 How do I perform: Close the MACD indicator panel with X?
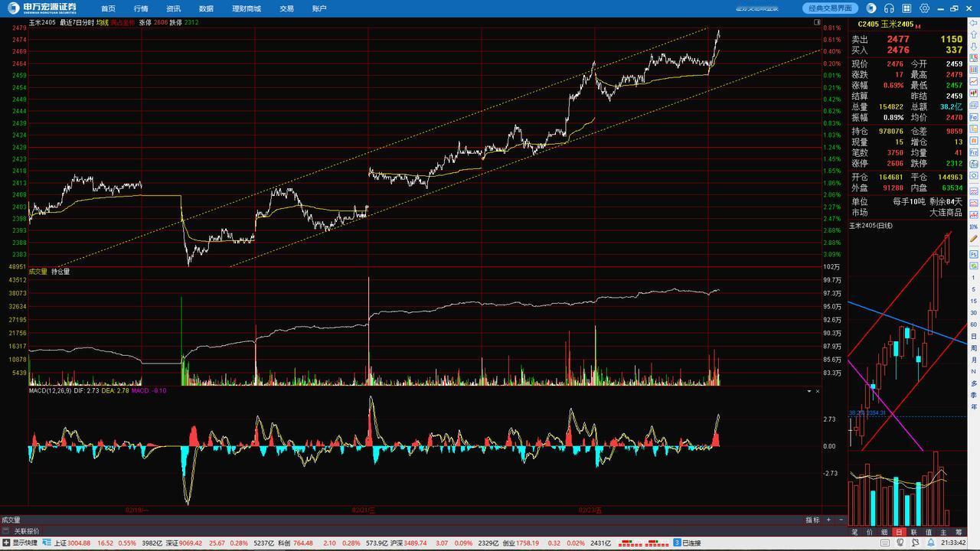pyautogui.click(x=817, y=391)
